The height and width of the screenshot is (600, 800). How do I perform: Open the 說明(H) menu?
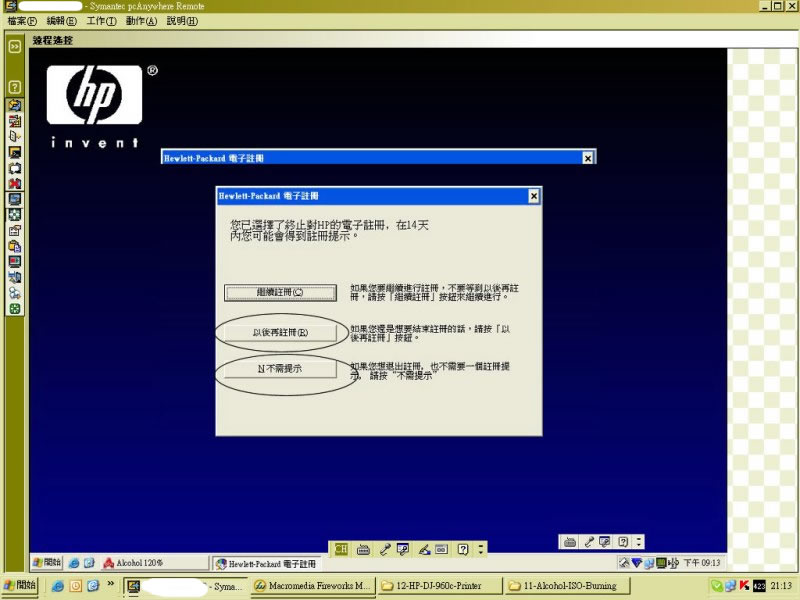point(182,21)
